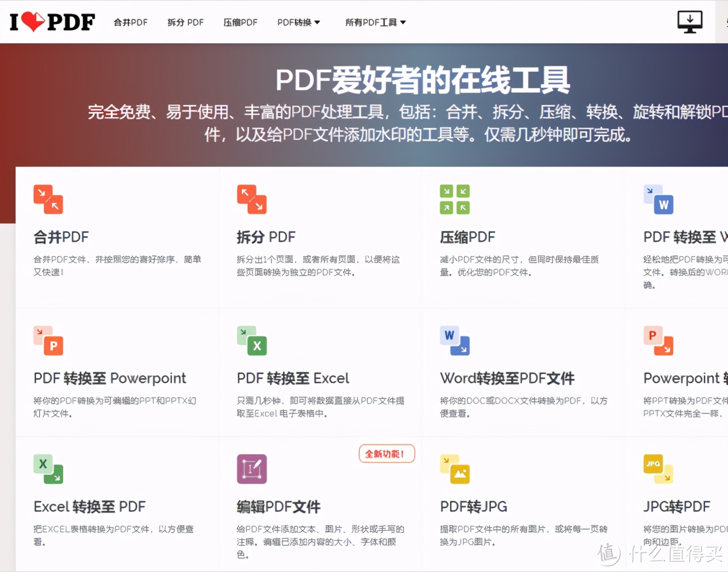The image size is (728, 572).
Task: Open Word转换至PDF文件 title
Action: (507, 378)
